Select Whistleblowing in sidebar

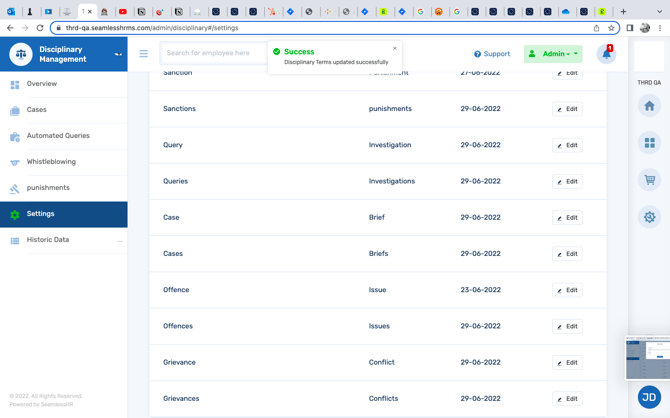pos(64,162)
